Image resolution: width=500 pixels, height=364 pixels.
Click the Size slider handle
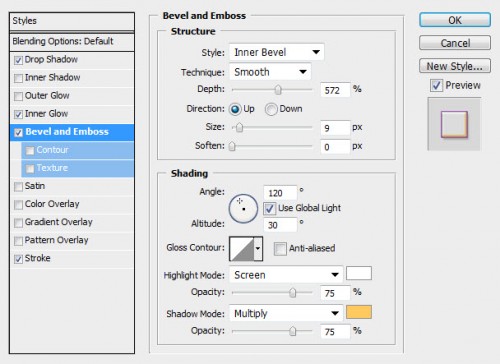click(x=239, y=128)
